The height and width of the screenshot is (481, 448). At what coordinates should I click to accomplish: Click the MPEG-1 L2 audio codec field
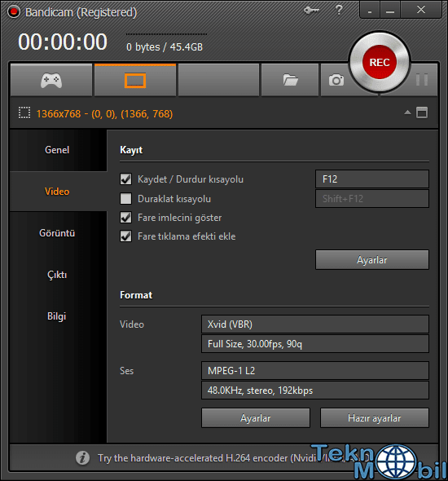pyautogui.click(x=315, y=371)
